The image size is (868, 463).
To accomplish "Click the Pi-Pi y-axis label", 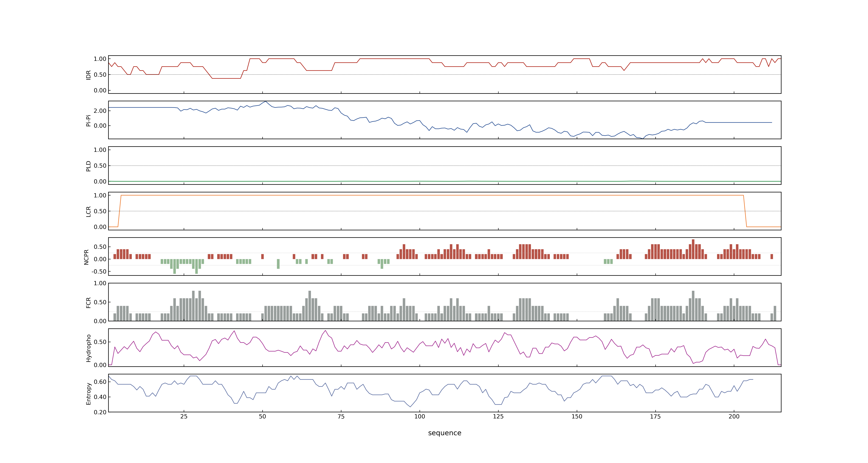I will click(88, 120).
